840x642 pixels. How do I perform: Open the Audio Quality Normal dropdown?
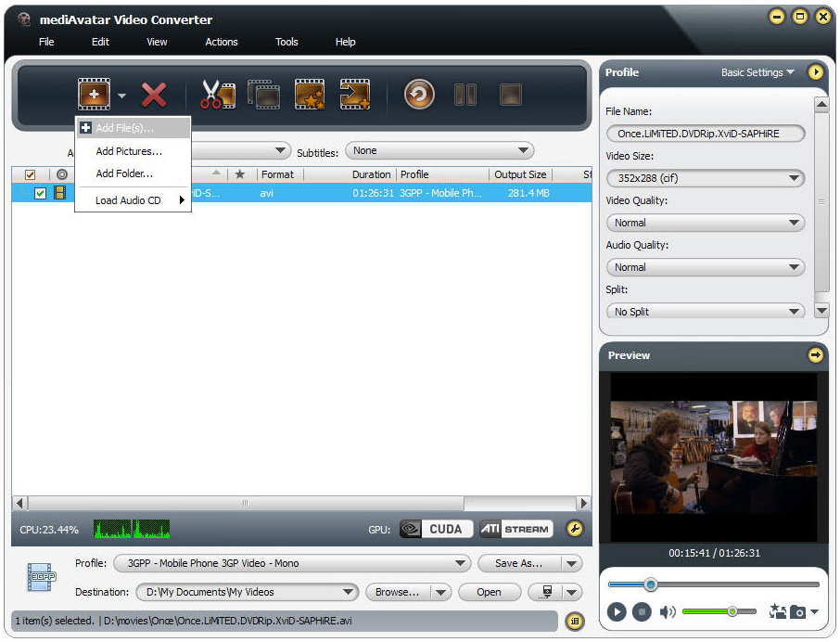point(706,267)
